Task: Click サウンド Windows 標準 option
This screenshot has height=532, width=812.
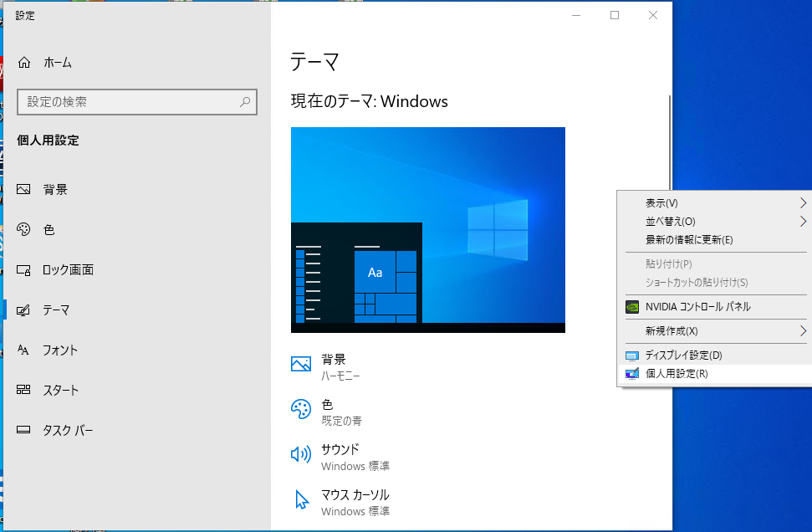Action: coord(340,457)
